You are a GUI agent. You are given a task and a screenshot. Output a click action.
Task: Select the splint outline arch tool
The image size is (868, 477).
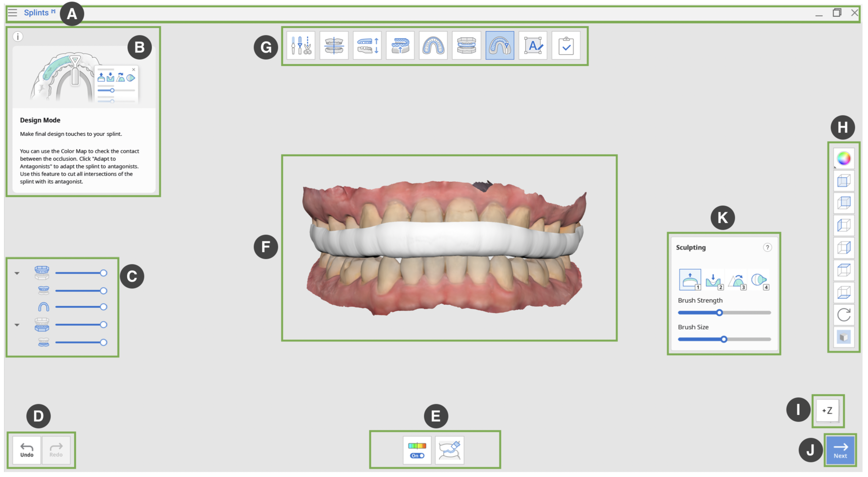(x=433, y=46)
